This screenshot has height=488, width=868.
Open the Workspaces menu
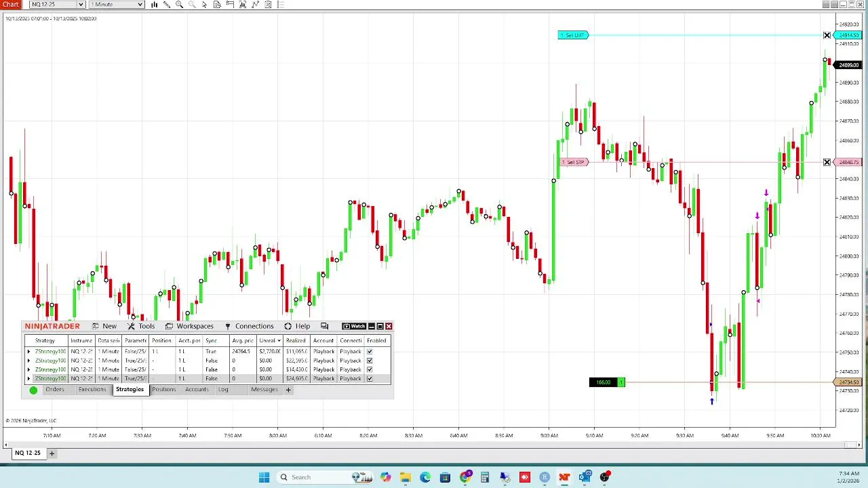click(189, 327)
